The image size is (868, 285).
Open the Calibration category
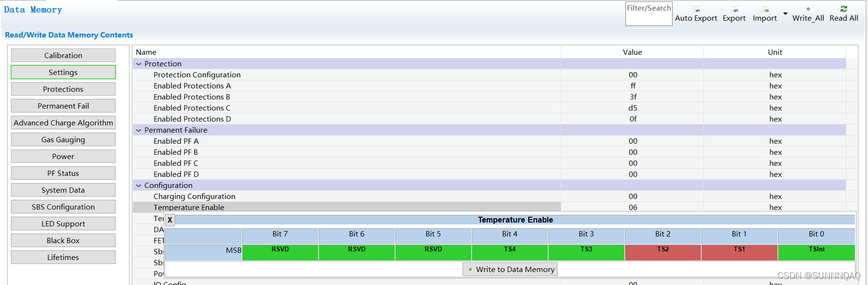(63, 55)
